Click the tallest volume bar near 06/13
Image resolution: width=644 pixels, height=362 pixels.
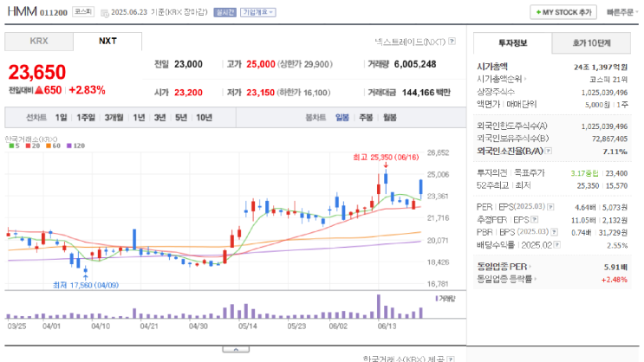pos(379,307)
